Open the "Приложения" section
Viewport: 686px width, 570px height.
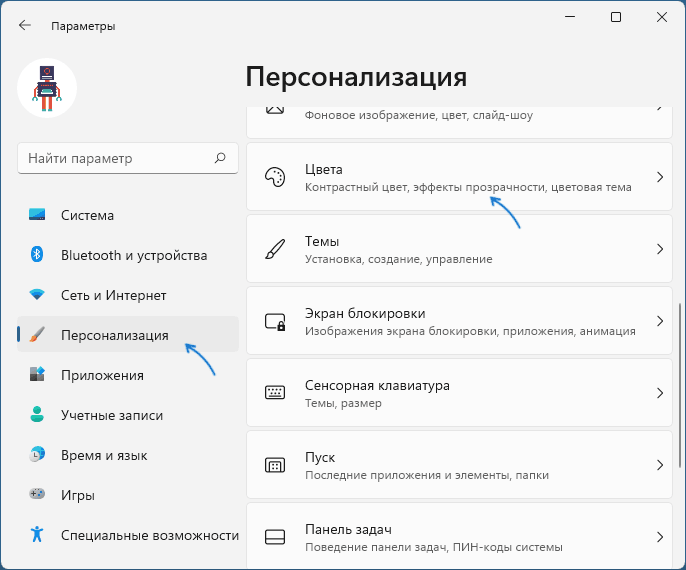[128, 375]
